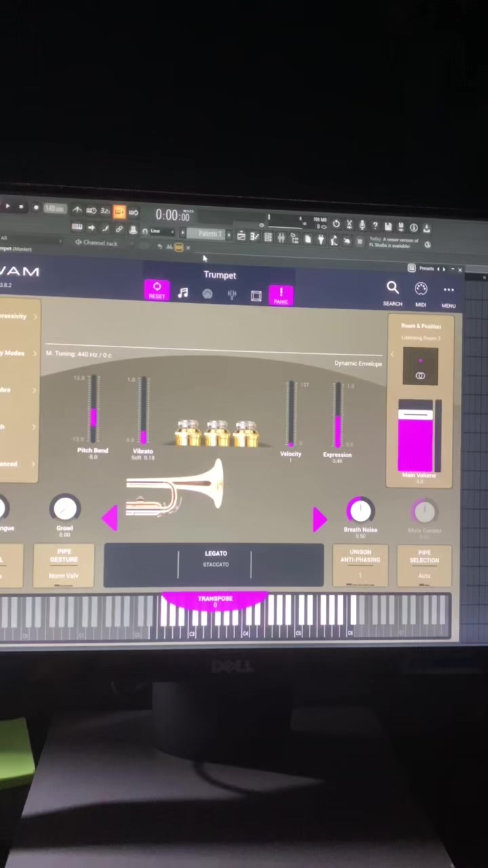
Task: Select STACCATO articulation
Action: click(216, 564)
